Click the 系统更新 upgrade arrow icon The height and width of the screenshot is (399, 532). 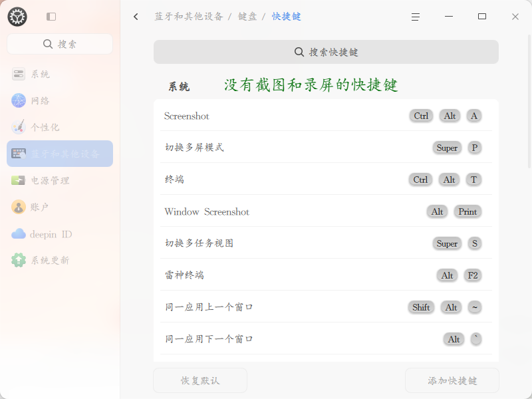pos(19,260)
